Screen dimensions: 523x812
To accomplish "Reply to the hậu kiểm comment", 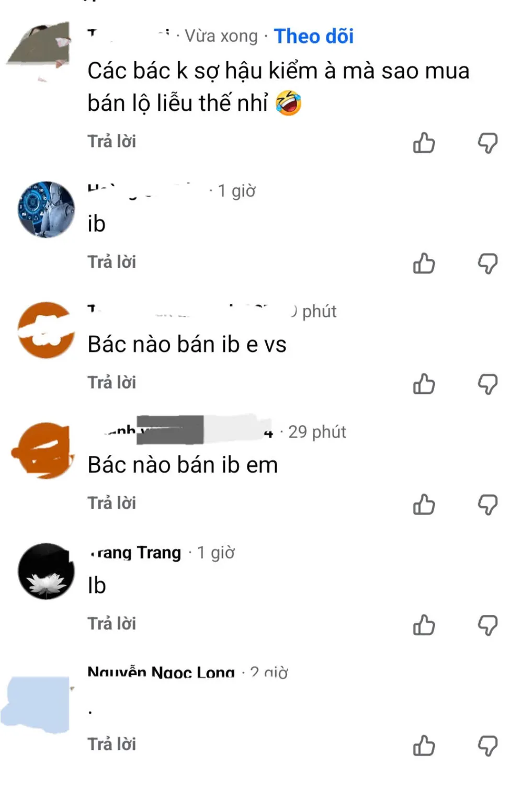I will 111,141.
